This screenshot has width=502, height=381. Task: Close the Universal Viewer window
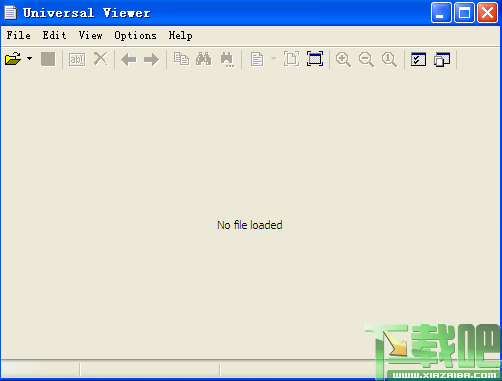click(487, 13)
